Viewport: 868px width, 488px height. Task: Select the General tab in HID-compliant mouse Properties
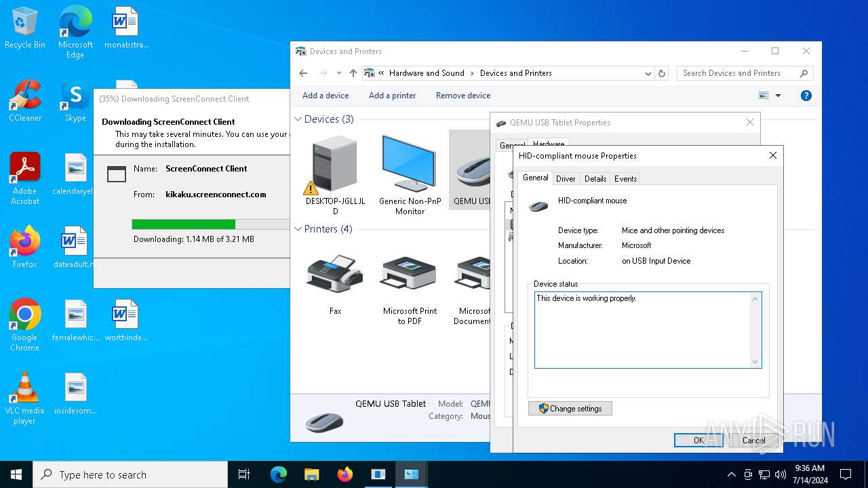(535, 178)
